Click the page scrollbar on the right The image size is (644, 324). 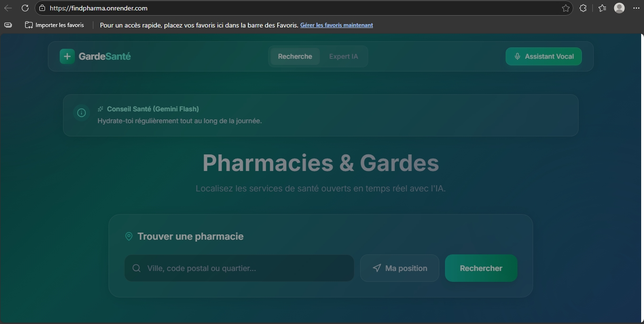pos(641,142)
